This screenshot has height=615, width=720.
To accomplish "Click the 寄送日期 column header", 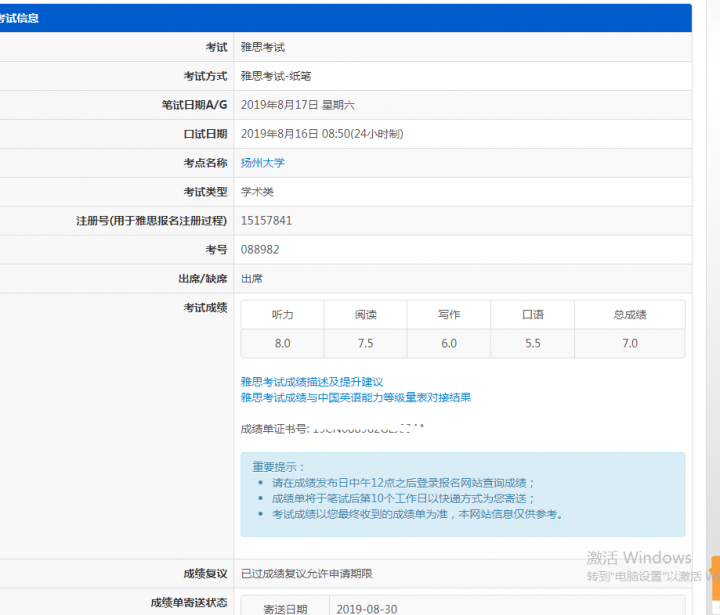I will [285, 609].
